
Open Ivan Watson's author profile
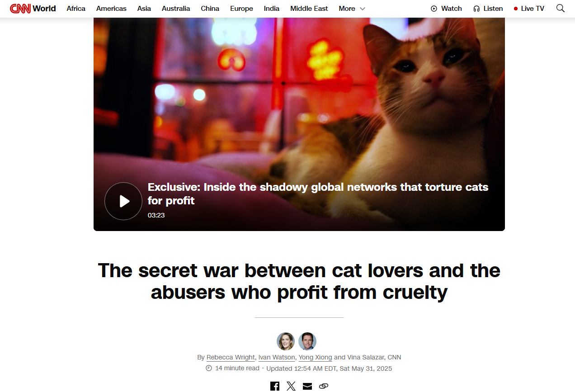(x=277, y=357)
